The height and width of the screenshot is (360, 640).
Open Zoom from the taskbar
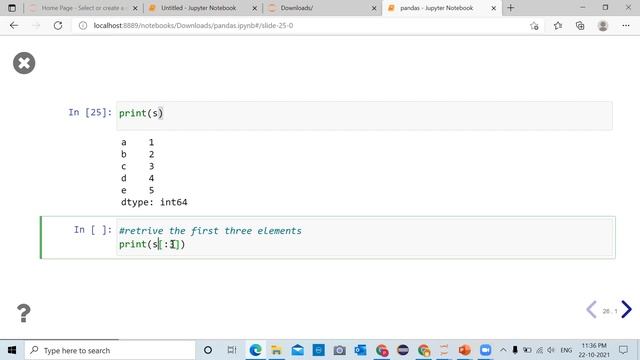(x=485, y=350)
